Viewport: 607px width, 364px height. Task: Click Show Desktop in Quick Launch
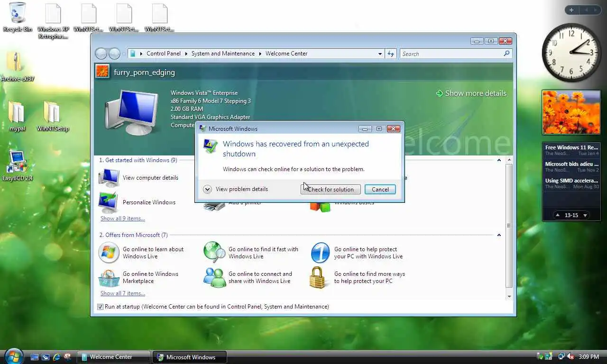coord(34,357)
